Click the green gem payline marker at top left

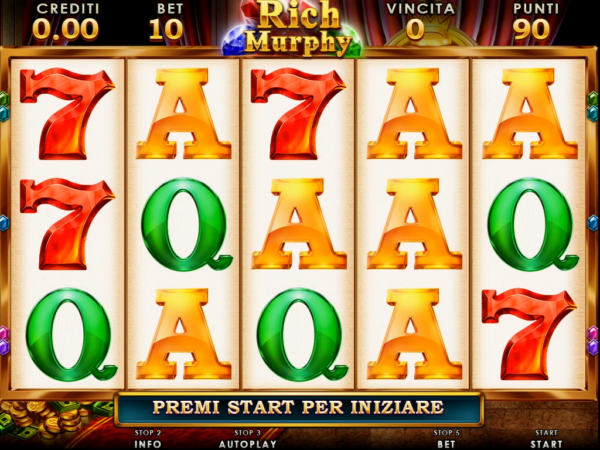[4, 99]
